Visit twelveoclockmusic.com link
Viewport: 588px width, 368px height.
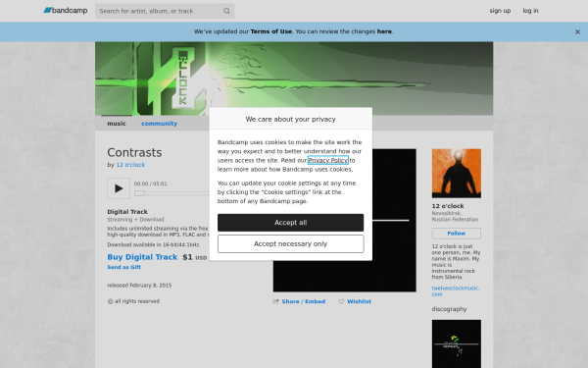[x=456, y=291]
